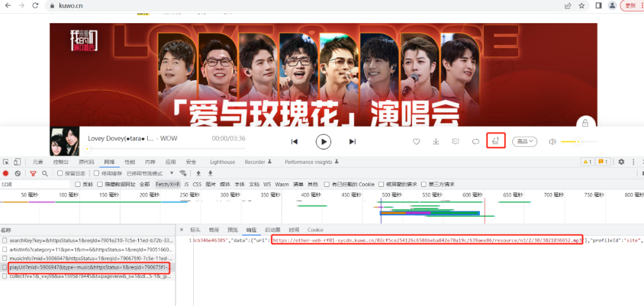Open the 高品 quality dropdown
Viewport: 644px width, 306px height.
tap(525, 142)
